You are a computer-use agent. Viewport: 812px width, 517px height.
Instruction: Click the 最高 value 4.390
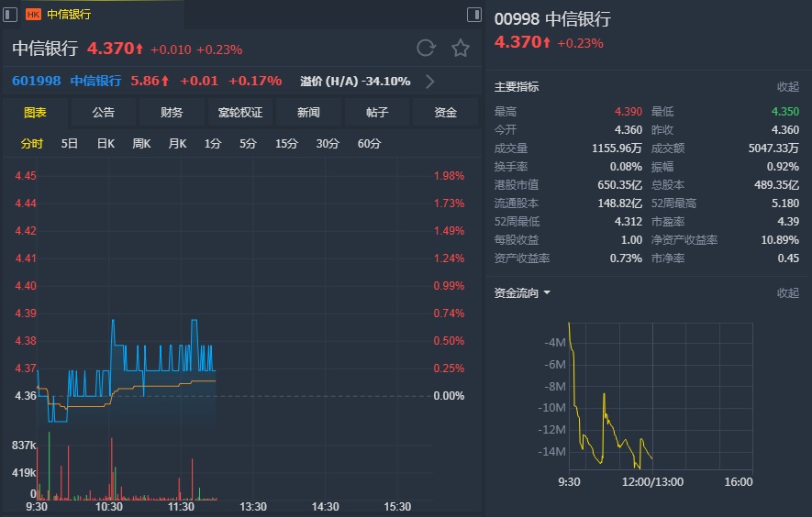[x=628, y=112]
